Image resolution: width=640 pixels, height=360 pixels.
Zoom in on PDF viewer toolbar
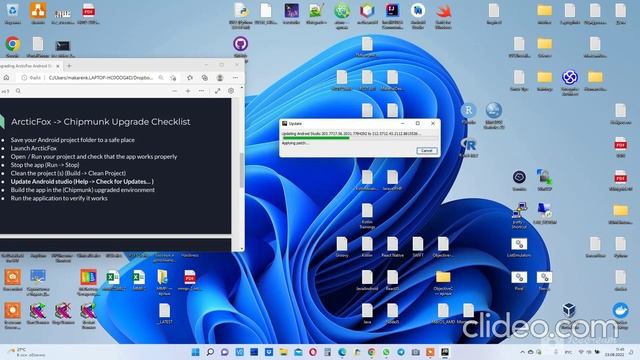click(188, 91)
